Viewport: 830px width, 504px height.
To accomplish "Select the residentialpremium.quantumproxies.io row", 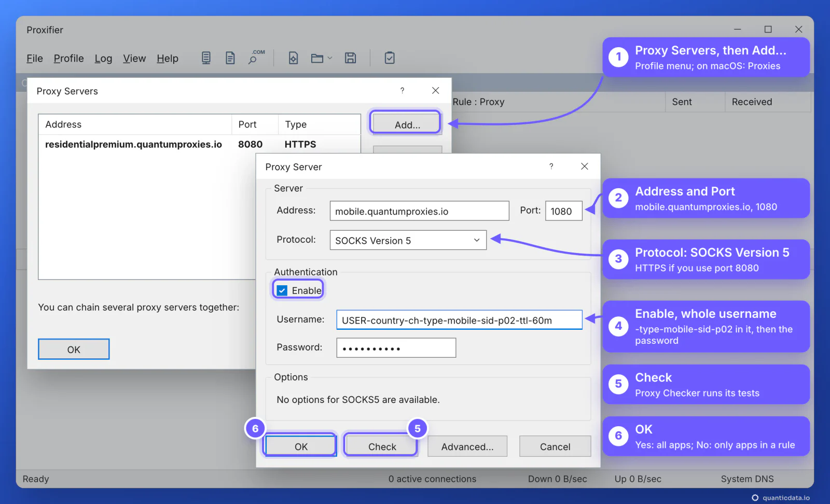I will click(x=199, y=144).
